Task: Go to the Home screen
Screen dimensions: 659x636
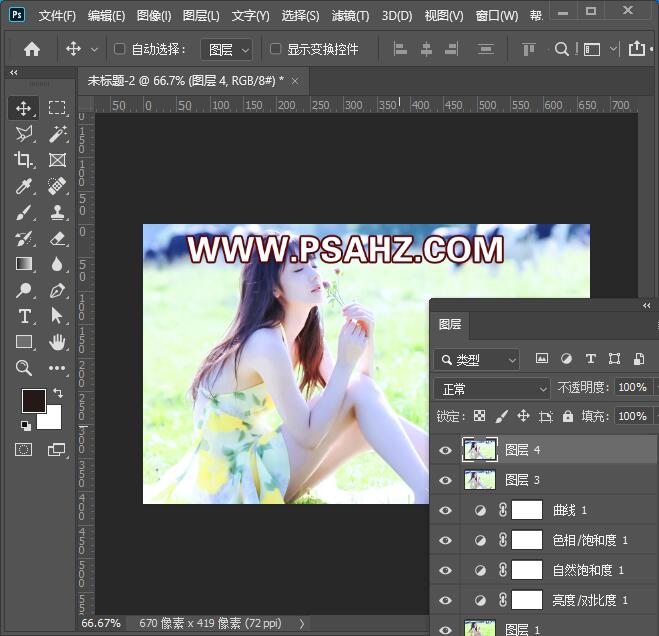Action: click(32, 49)
